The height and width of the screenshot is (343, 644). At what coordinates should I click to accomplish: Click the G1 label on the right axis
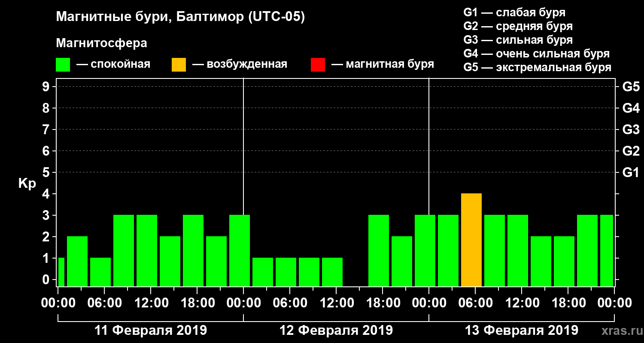[x=631, y=172]
